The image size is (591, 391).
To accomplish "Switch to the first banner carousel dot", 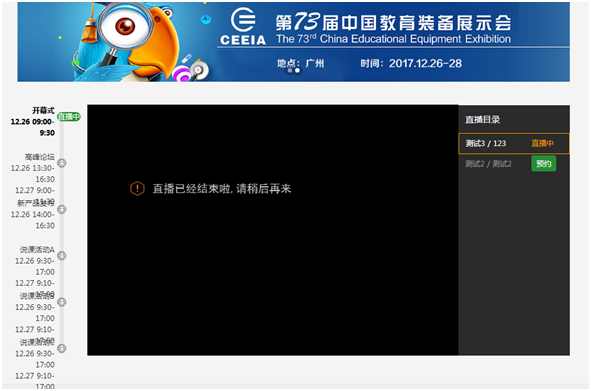I will pyautogui.click(x=290, y=71).
